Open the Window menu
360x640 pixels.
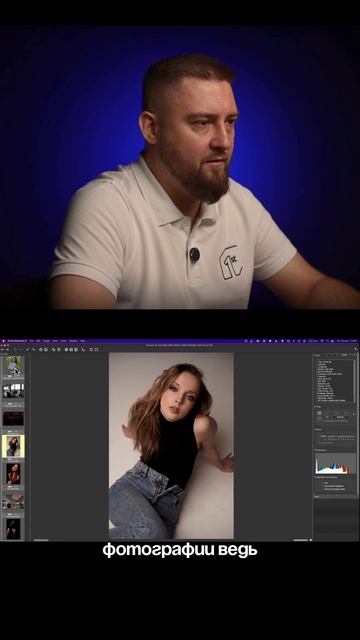(73, 341)
